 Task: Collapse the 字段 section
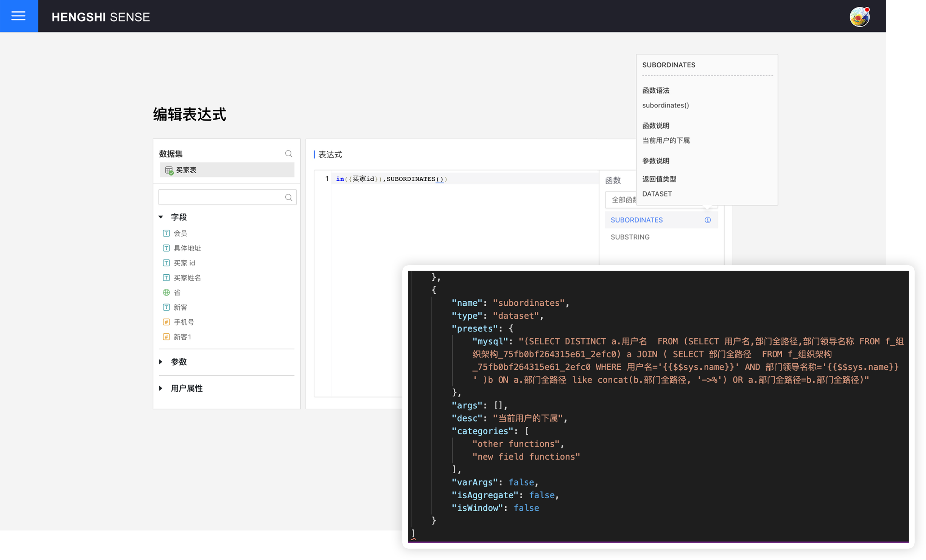(x=161, y=217)
